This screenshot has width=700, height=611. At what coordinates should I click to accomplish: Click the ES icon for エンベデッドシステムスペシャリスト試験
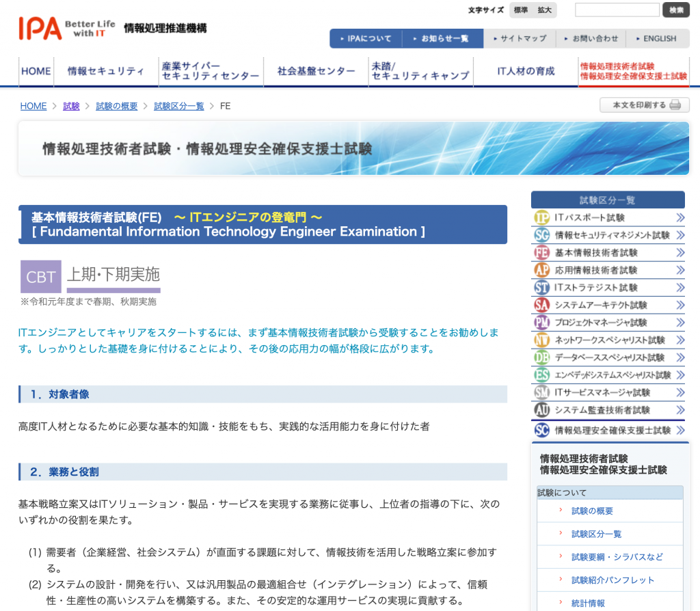pyautogui.click(x=541, y=375)
